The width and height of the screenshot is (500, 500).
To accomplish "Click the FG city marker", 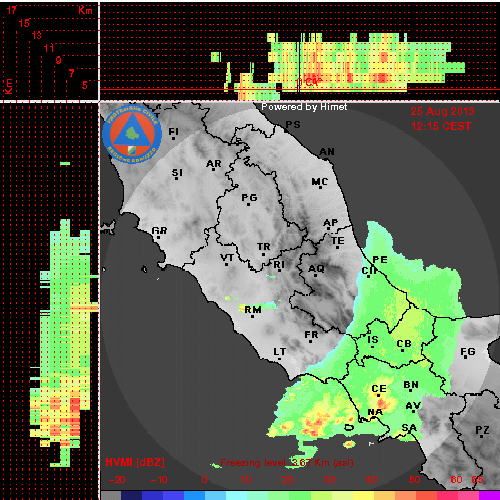I will (466, 358).
